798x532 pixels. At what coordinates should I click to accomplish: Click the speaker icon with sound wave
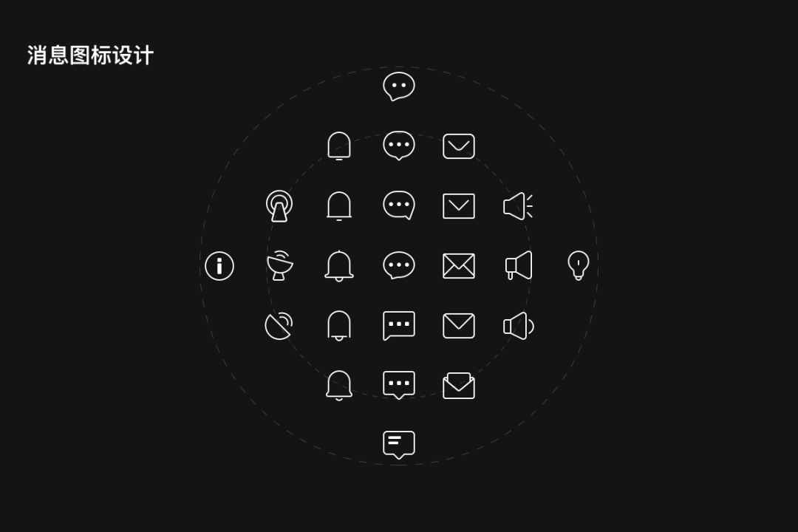[x=519, y=326]
